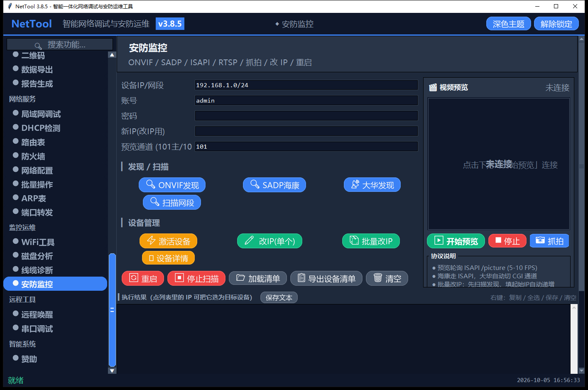Click the stop icon on 停止扫描
The image size is (588, 390).
[x=179, y=278]
